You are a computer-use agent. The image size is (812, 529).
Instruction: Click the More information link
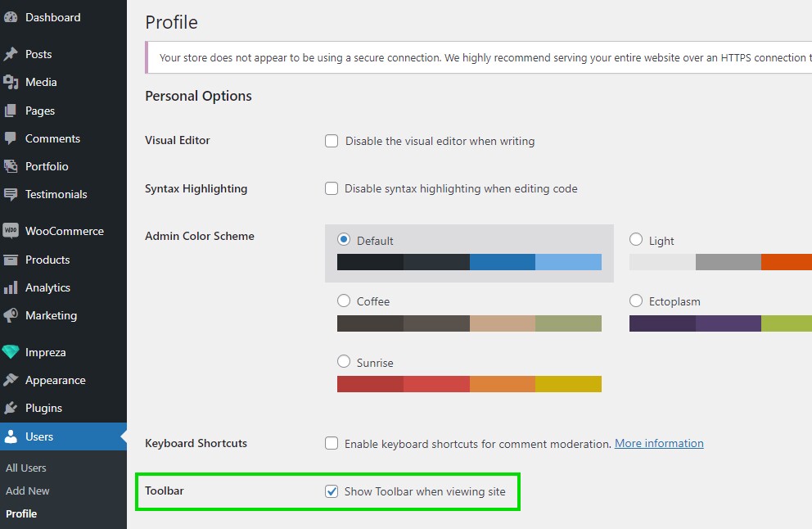[658, 443]
